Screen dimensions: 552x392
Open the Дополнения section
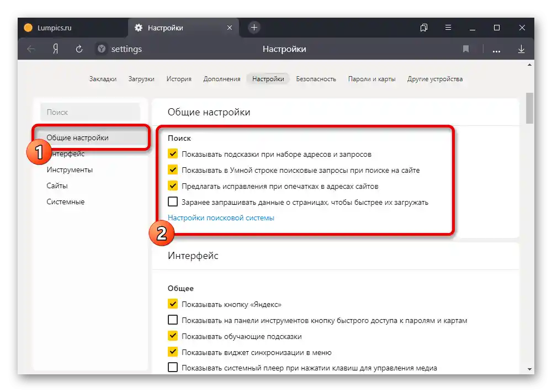pos(222,79)
